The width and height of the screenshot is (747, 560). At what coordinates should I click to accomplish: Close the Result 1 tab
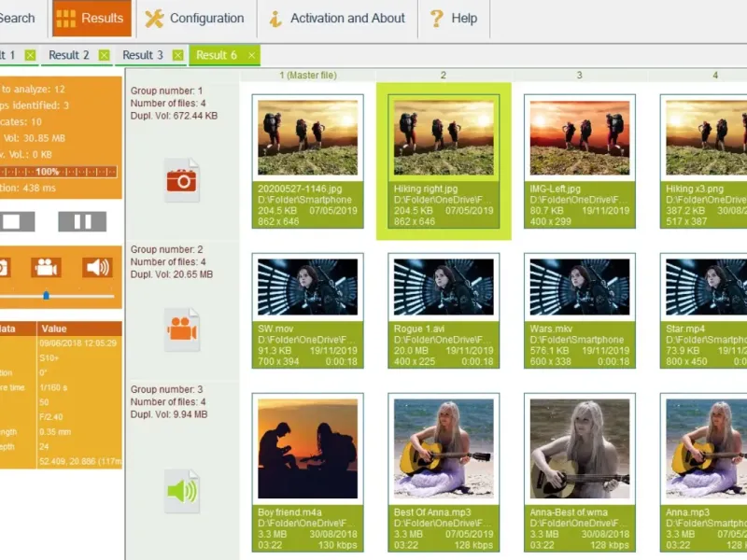pyautogui.click(x=30, y=56)
